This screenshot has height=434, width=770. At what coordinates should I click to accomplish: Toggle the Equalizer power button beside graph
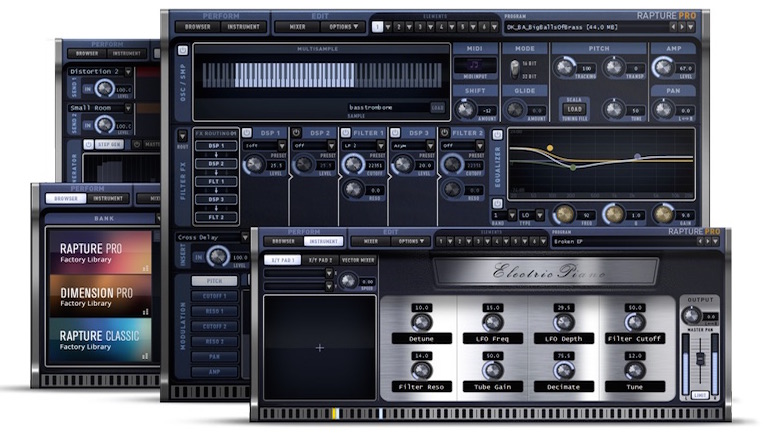(x=497, y=135)
